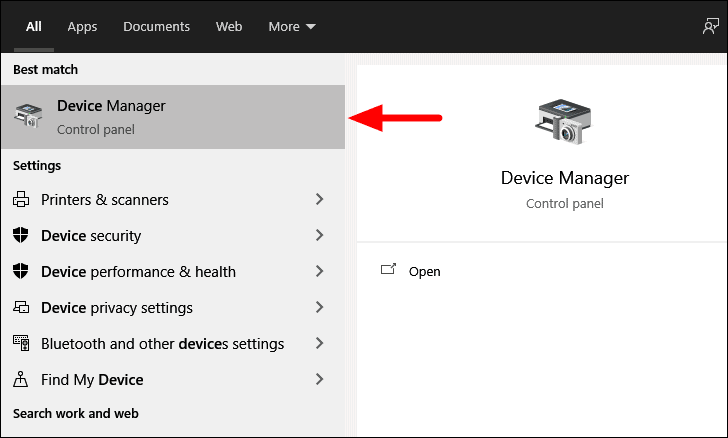The width and height of the screenshot is (728, 438).
Task: Click the Find My Device locator icon
Action: tap(20, 379)
